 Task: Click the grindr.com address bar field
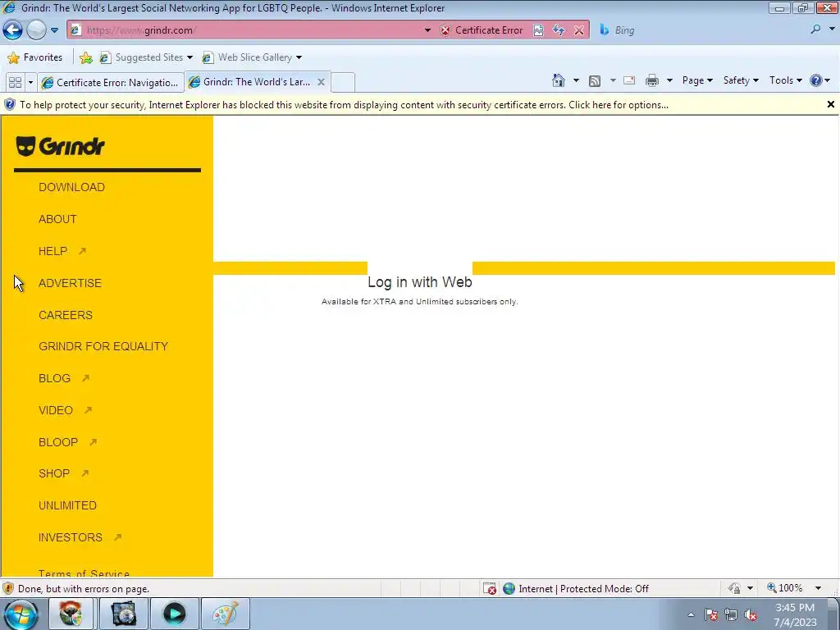click(246, 30)
